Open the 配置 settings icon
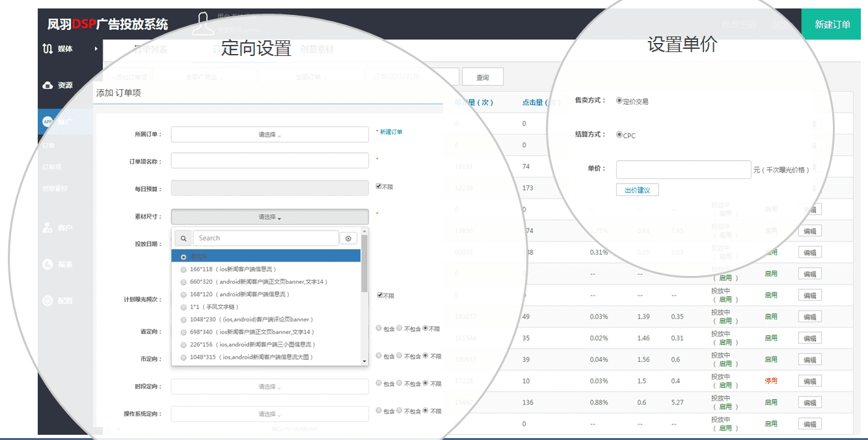Screen dimensions: 868x440 click(47, 301)
